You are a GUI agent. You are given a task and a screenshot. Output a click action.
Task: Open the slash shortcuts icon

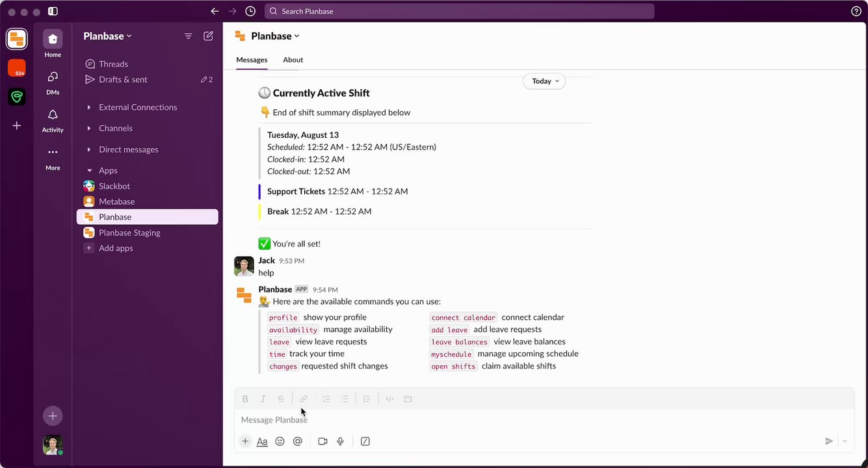click(365, 441)
